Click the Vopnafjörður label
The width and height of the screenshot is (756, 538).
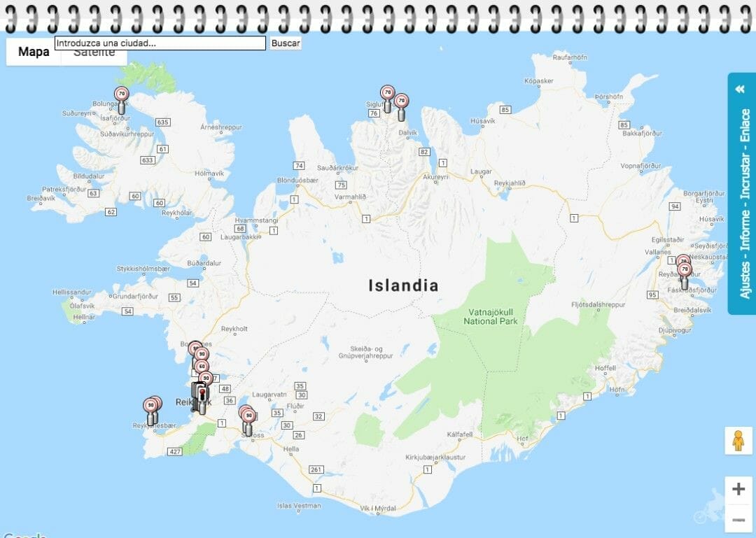pos(640,166)
